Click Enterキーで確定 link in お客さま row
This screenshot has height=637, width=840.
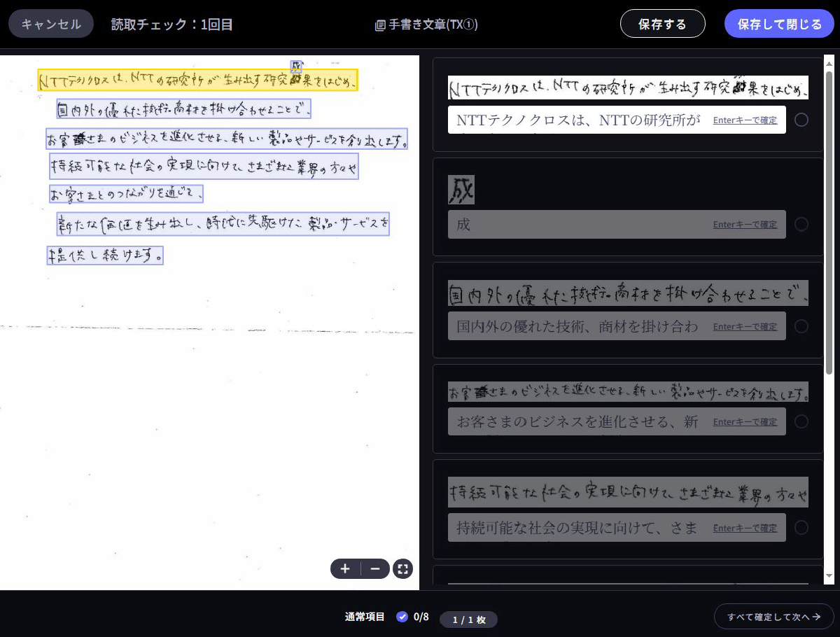click(x=745, y=421)
